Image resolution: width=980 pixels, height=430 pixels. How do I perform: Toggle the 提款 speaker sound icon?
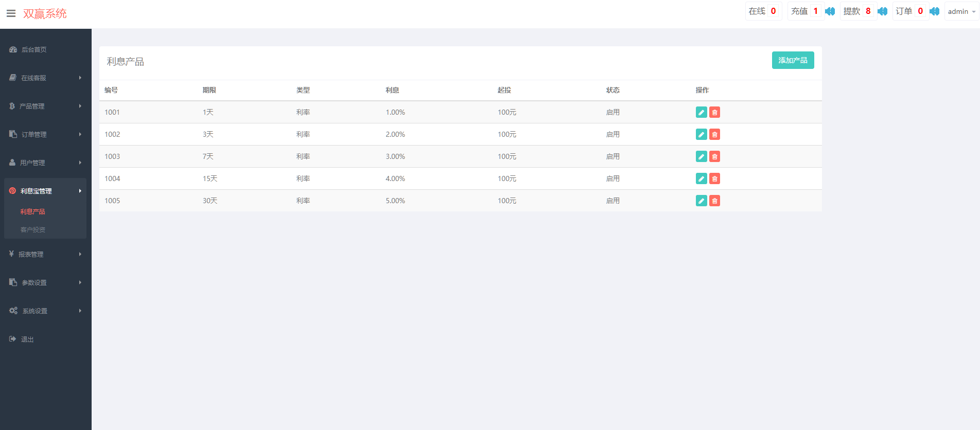[x=882, y=11]
